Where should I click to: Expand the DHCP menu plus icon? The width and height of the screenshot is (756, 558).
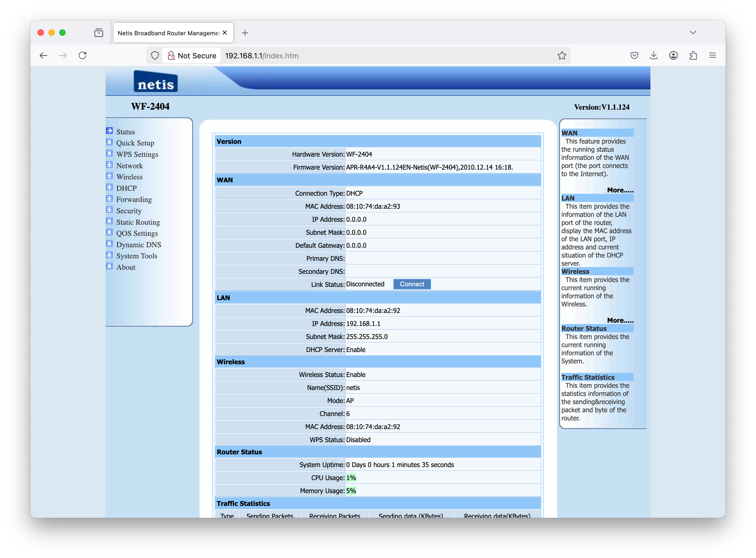click(x=109, y=187)
